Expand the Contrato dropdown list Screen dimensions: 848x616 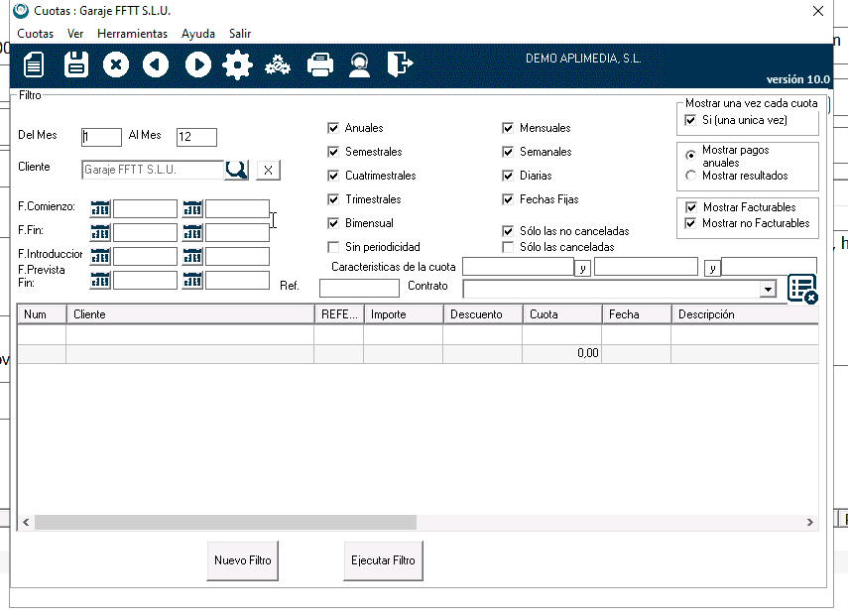click(767, 289)
